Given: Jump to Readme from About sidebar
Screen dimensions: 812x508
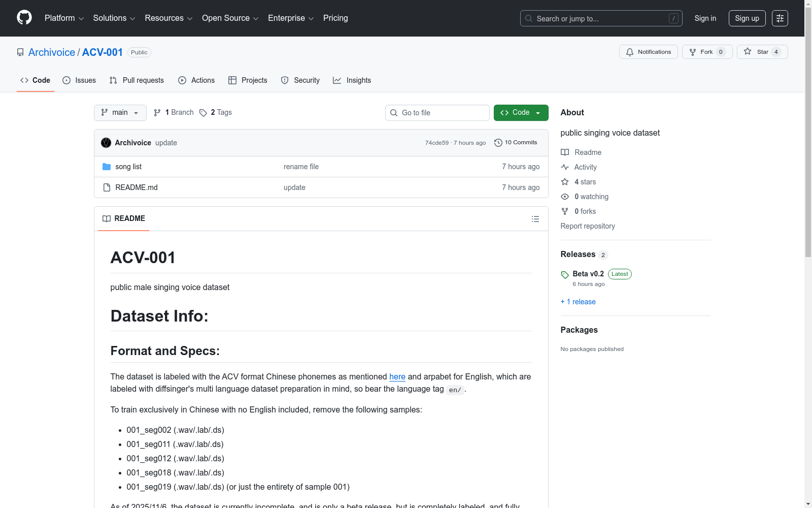Looking at the screenshot, I should coord(581,152).
